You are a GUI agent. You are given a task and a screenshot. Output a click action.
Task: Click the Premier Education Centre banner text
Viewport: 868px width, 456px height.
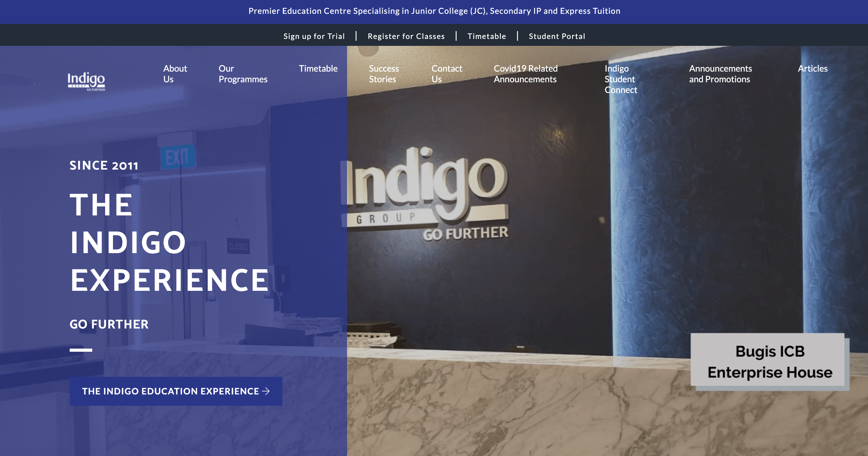coord(434,11)
